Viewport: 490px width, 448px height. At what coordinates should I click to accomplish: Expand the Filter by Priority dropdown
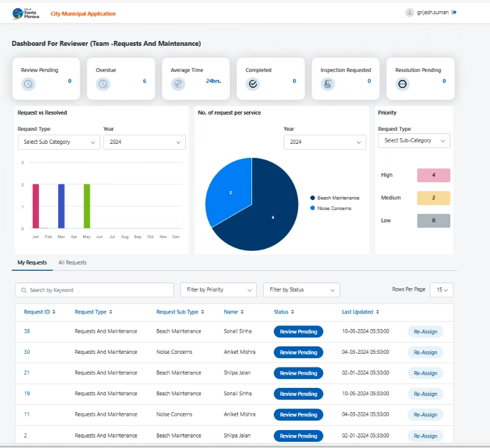tap(218, 289)
